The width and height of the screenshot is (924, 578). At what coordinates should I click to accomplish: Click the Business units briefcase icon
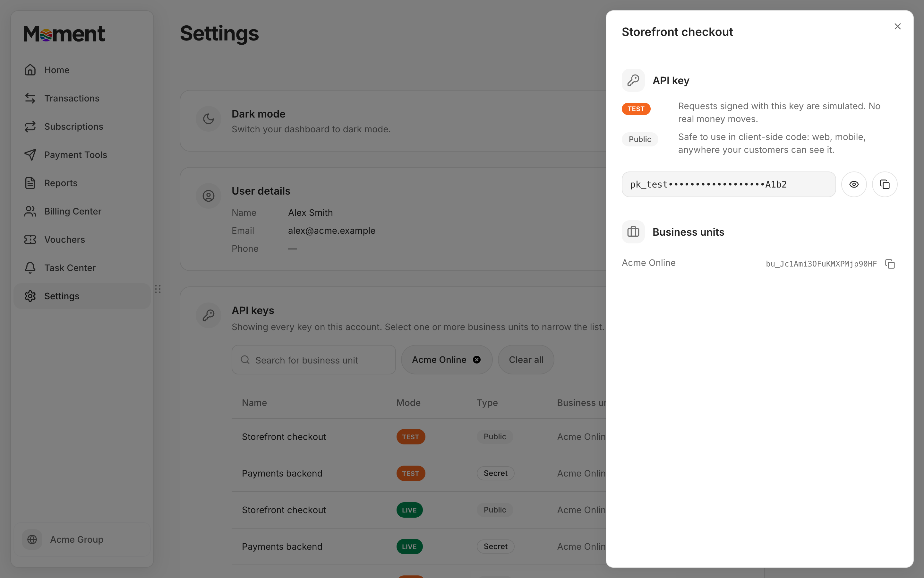(x=633, y=232)
